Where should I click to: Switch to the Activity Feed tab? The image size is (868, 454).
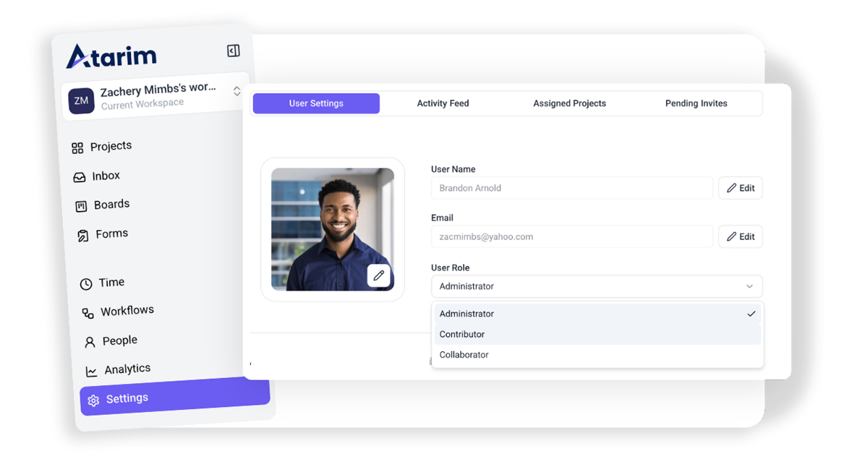click(x=443, y=103)
